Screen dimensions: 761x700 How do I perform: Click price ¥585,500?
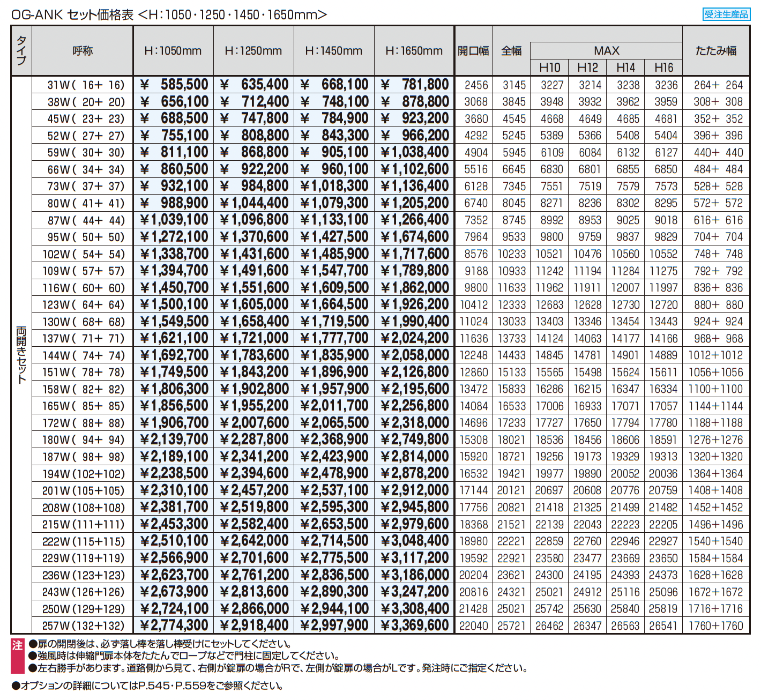coord(174,85)
